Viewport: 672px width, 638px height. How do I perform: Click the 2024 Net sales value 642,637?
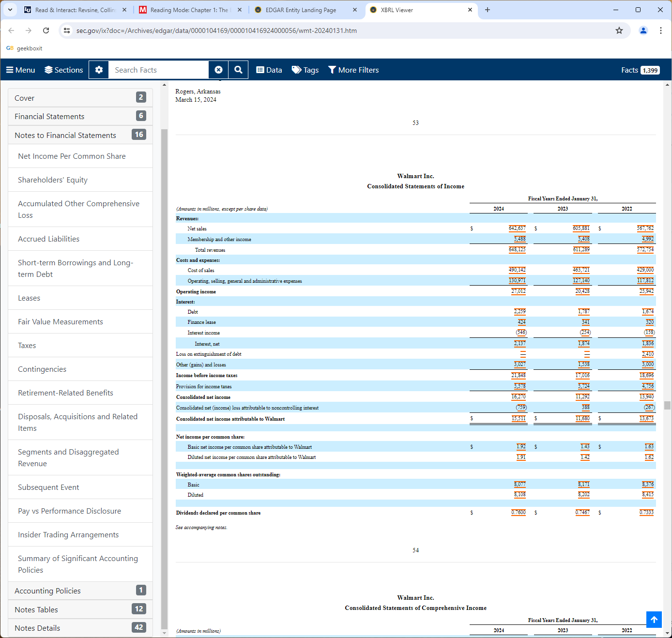click(517, 228)
